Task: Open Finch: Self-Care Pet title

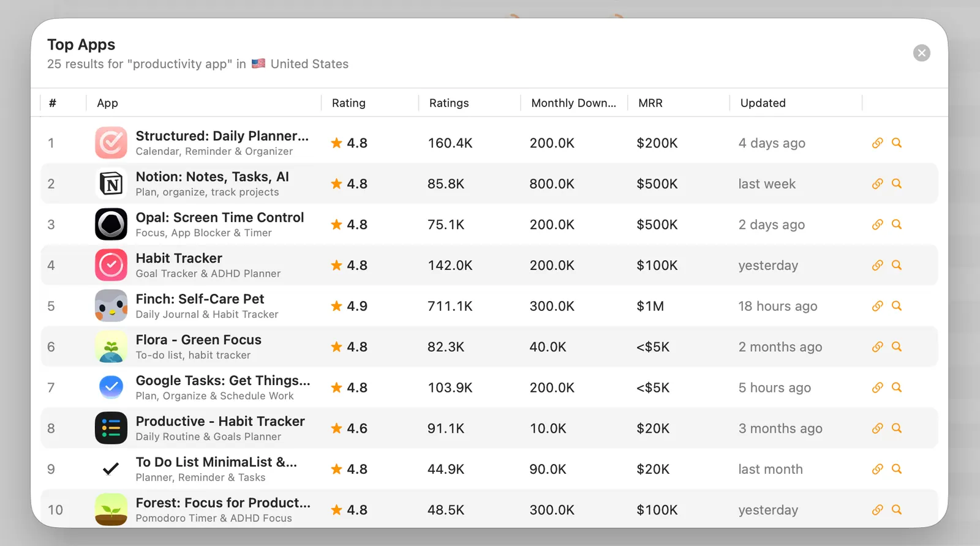Action: (x=200, y=299)
